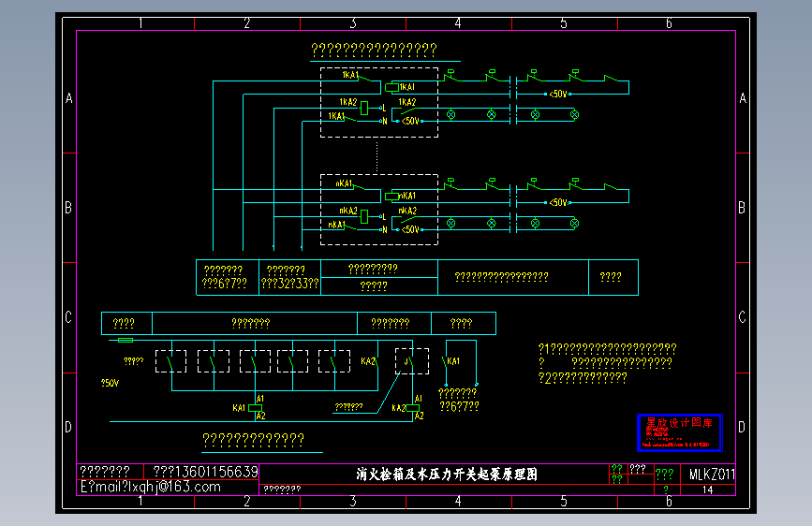812x526 pixels.
Task: Click the table cell reading ???32?33??
Action: coord(289,284)
